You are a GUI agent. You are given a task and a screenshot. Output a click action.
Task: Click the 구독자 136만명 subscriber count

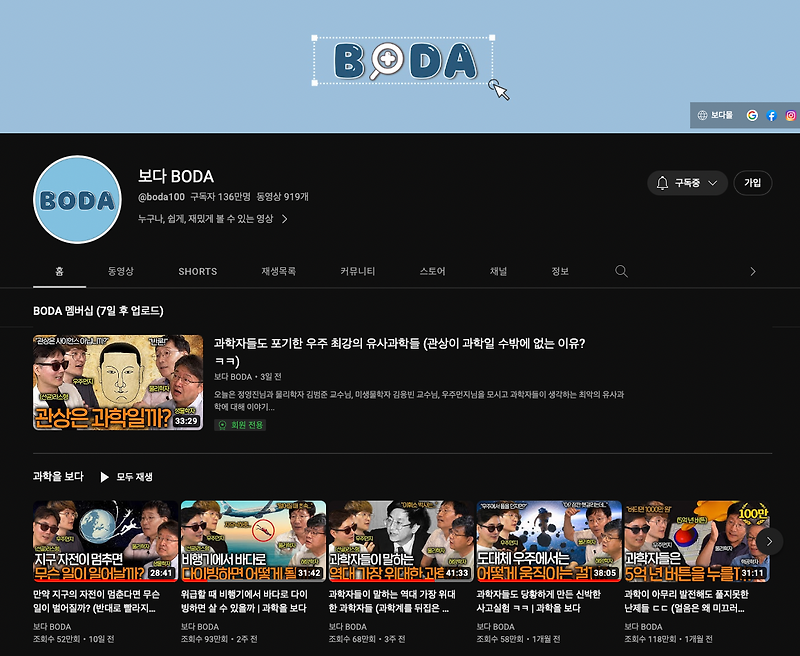click(220, 197)
